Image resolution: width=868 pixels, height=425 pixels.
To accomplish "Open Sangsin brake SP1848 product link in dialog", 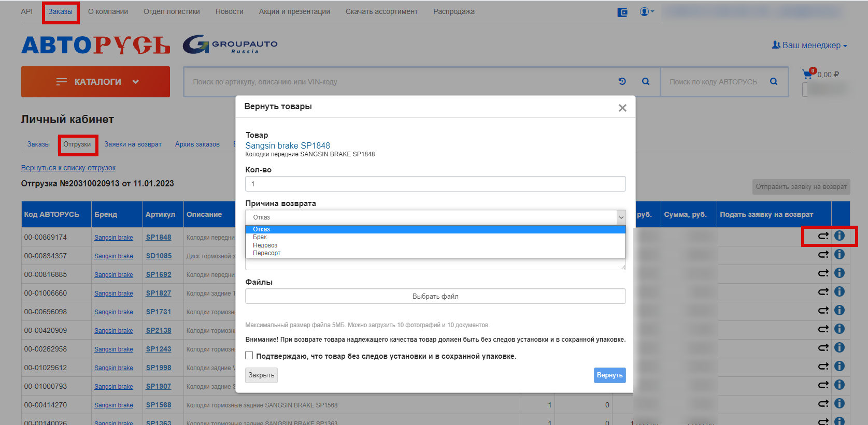I will (288, 145).
